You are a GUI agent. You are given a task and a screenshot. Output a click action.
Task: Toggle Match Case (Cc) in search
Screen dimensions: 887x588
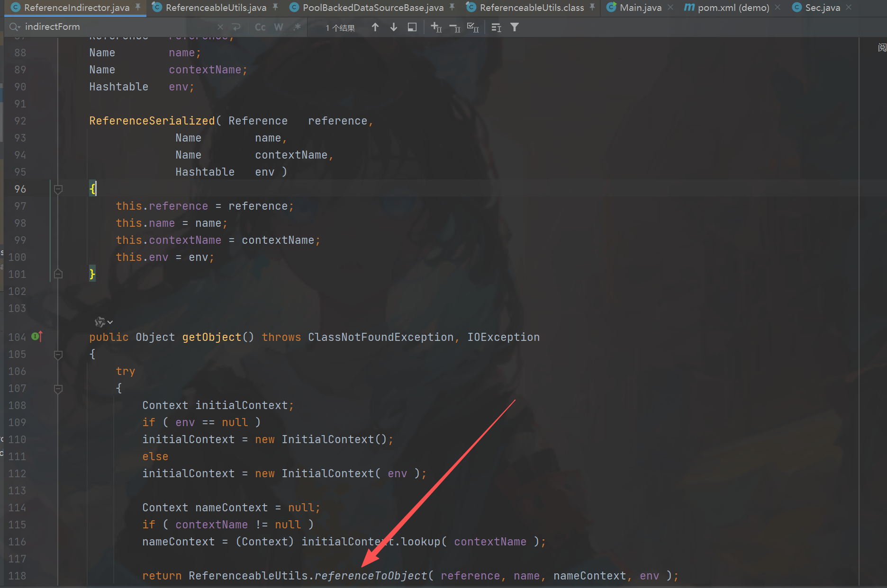click(x=260, y=27)
